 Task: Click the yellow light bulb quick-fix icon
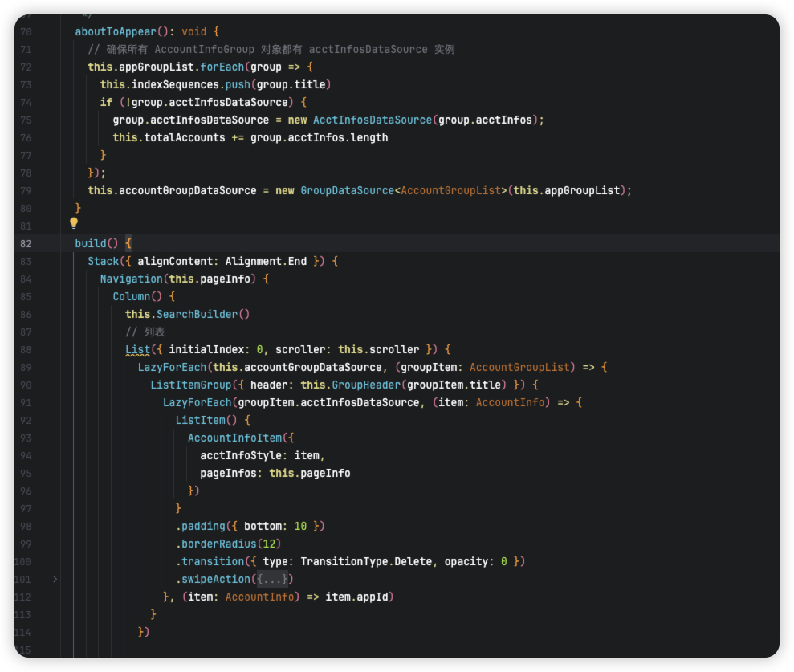click(74, 223)
